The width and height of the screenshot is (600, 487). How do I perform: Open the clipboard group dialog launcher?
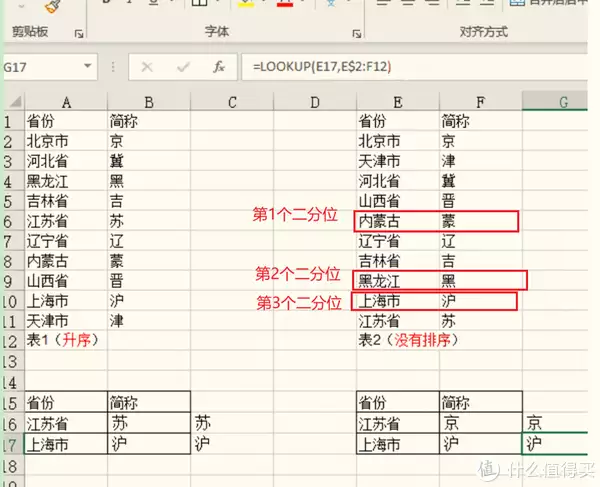click(79, 34)
